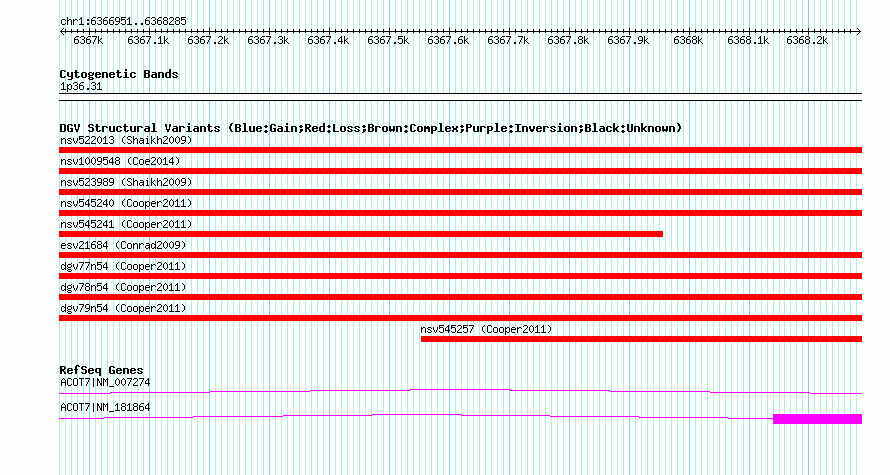Open the esv21684 (Conrad2009) variant label
This screenshot has height=475, width=890.
point(123,245)
